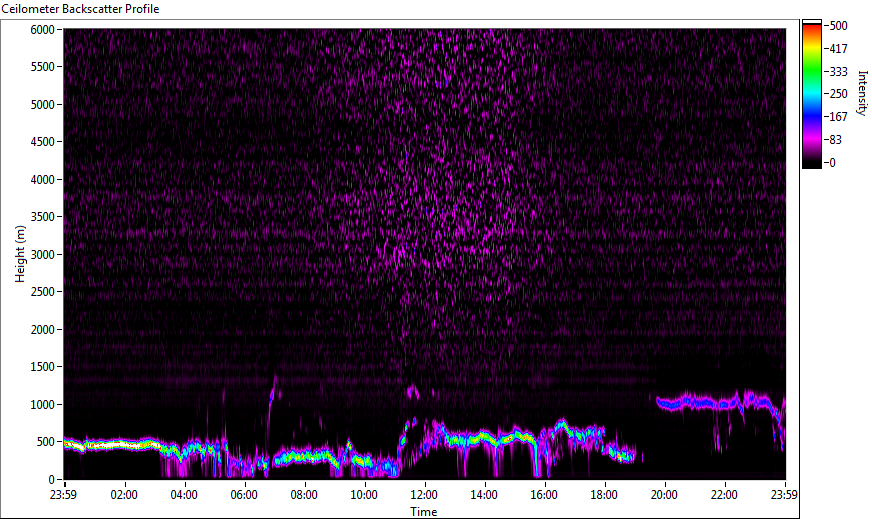
Task: Click the 10:00 time axis label
Action: click(364, 495)
